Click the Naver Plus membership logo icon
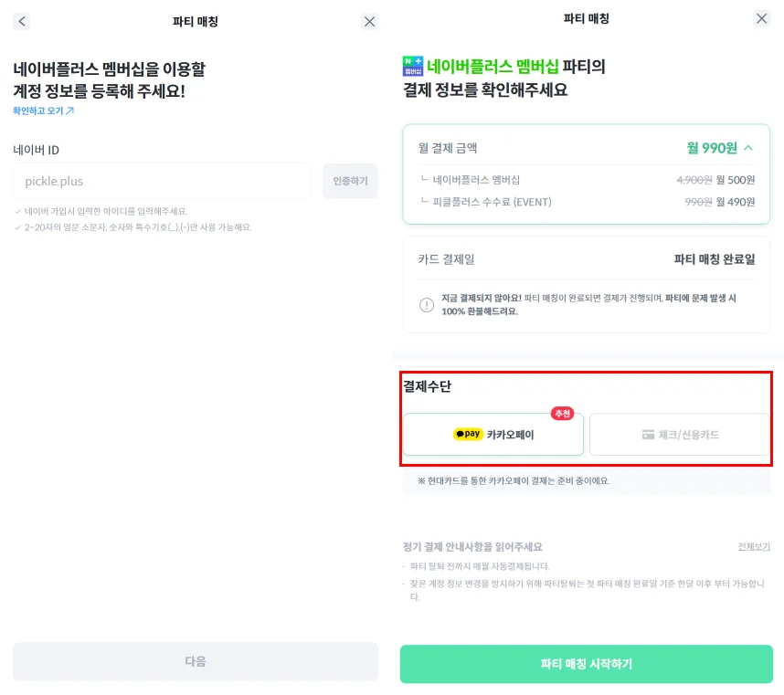The width and height of the screenshot is (784, 695). tap(413, 66)
